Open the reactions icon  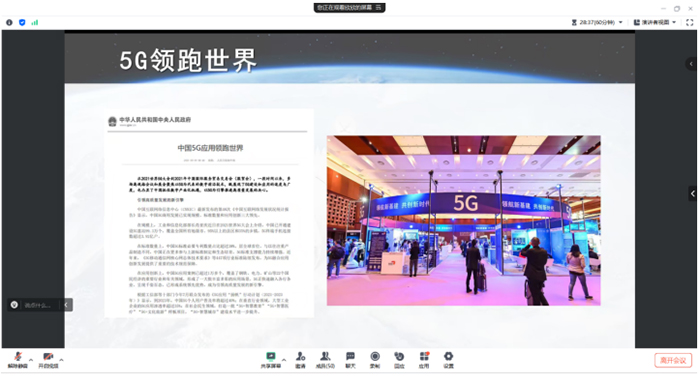coord(399,360)
